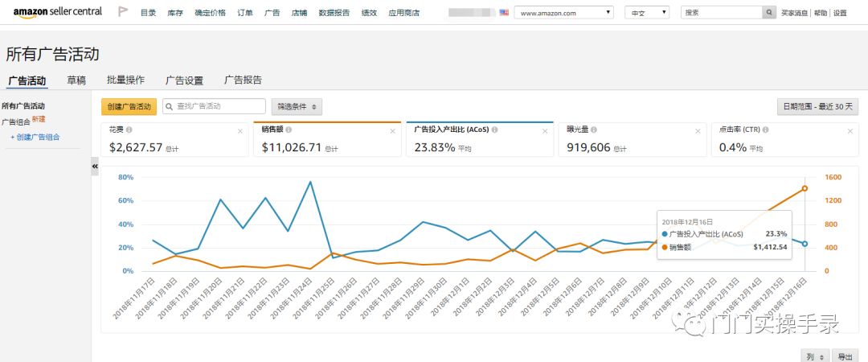The image size is (868, 362).
Task: Open the 列 columns dropdown
Action: 813,356
